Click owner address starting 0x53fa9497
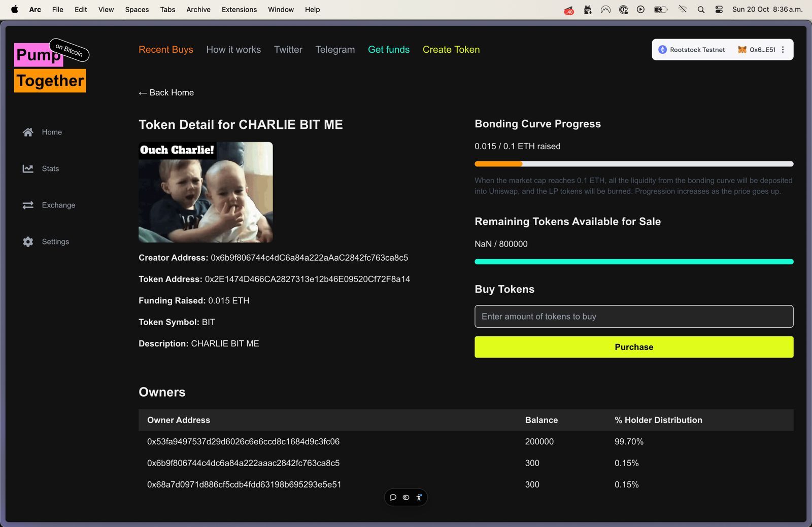 (243, 442)
